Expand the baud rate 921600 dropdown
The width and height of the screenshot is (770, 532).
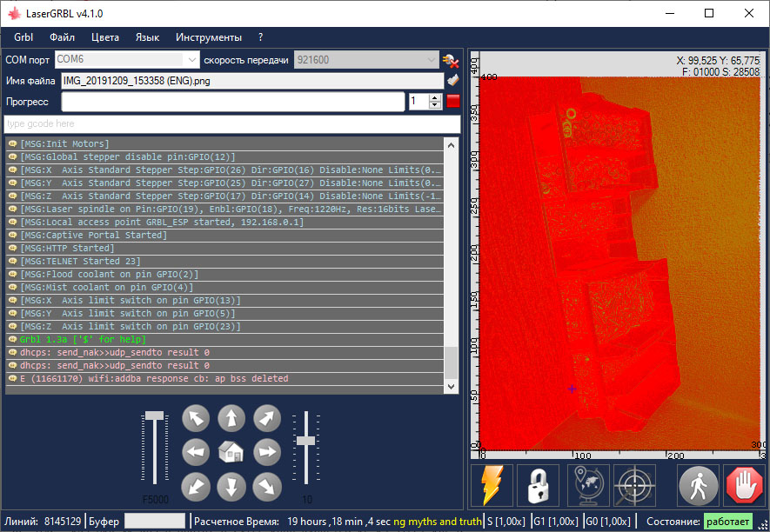point(432,60)
